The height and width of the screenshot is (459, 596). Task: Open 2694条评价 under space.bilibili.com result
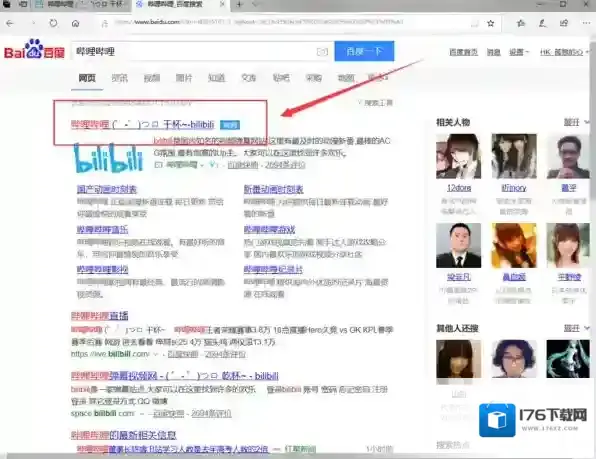click(211, 413)
